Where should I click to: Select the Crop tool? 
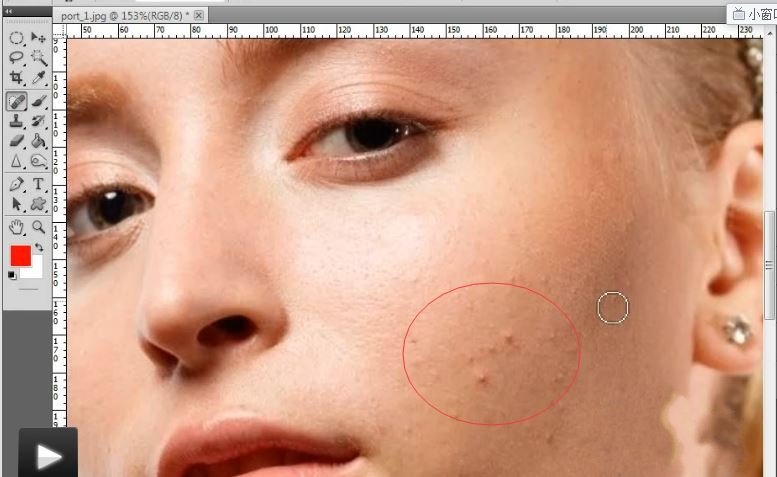point(17,78)
